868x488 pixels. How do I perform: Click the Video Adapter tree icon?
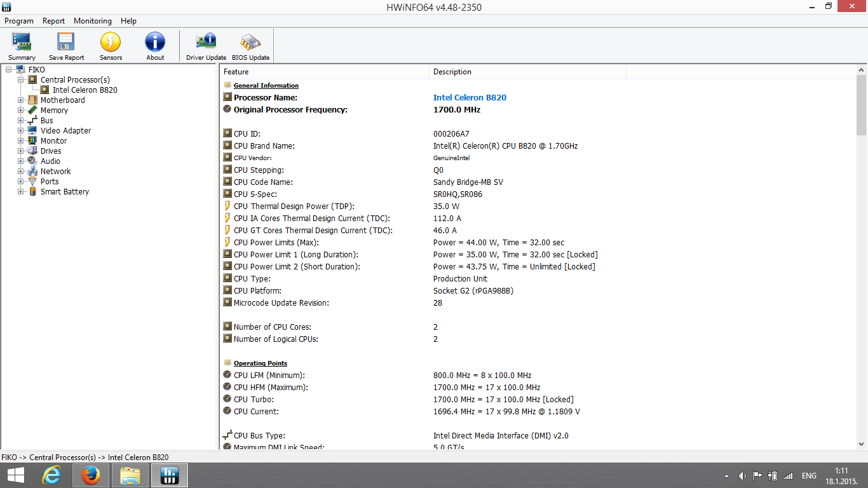(x=32, y=131)
